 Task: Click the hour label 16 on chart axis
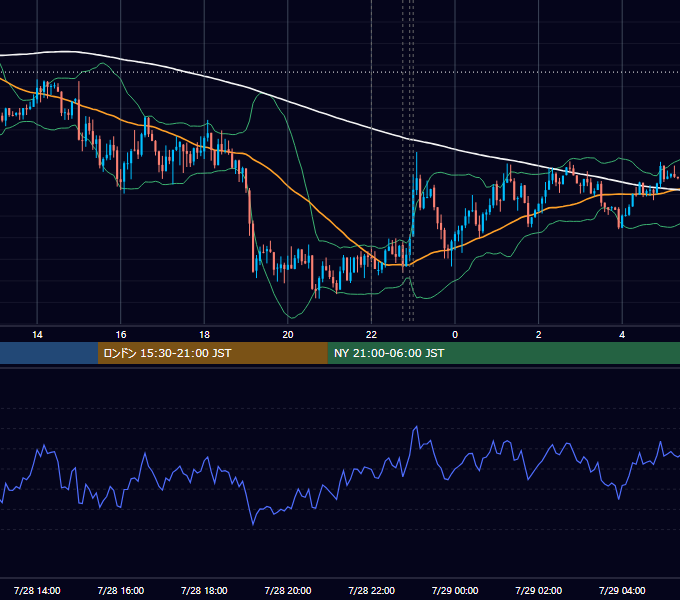(x=121, y=335)
